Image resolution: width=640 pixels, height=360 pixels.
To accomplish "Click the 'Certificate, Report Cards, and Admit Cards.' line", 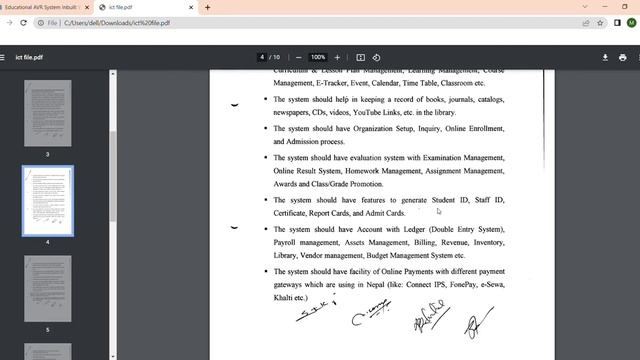I will pos(339,213).
